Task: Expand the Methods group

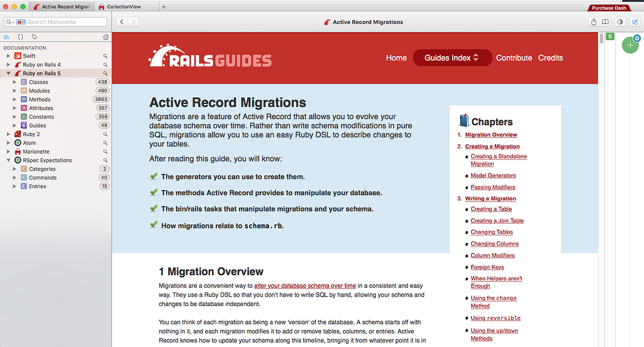Action: click(x=14, y=99)
